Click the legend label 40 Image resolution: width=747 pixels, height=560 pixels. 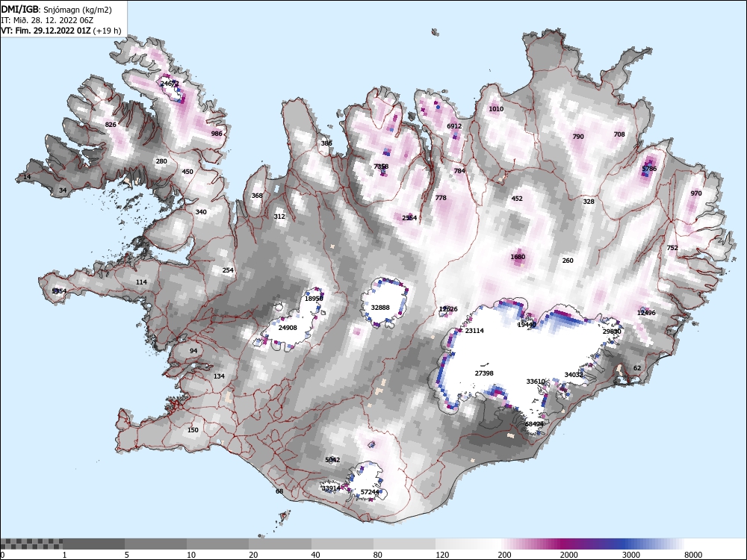click(315, 555)
